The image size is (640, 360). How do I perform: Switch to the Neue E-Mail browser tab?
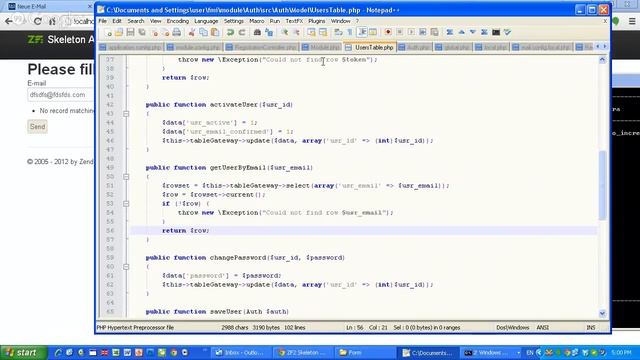point(49,7)
